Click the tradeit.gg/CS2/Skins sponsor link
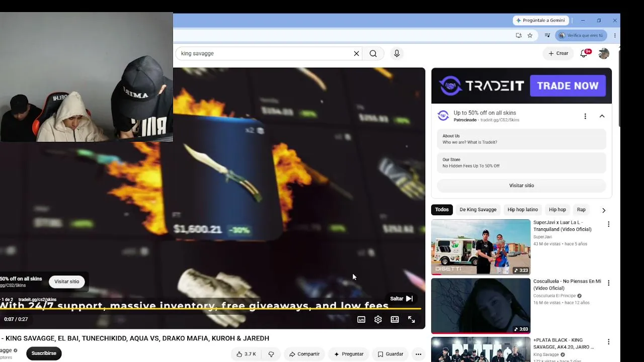Screen dimensions: 644x362 (x=500, y=120)
